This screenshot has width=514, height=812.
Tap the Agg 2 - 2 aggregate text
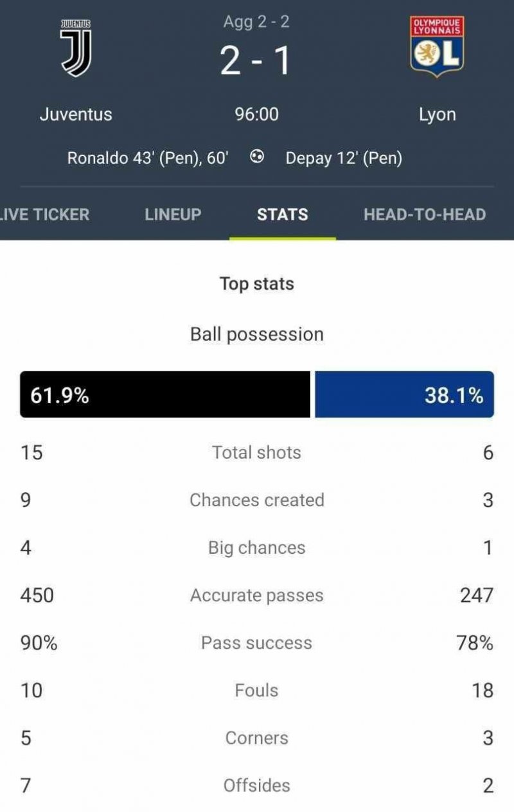(256, 22)
